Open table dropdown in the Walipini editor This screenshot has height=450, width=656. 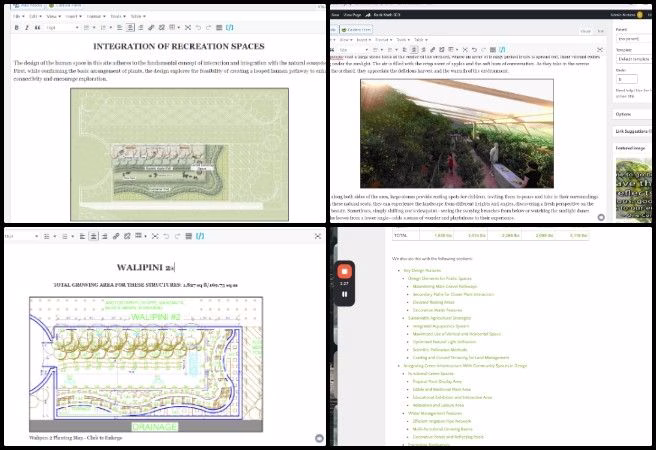(x=140, y=236)
